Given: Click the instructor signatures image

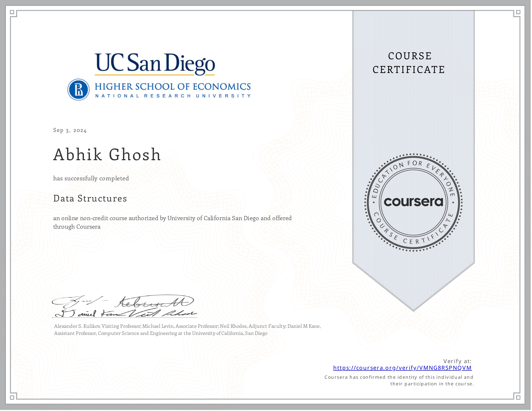Looking at the screenshot, I should coord(124,307).
